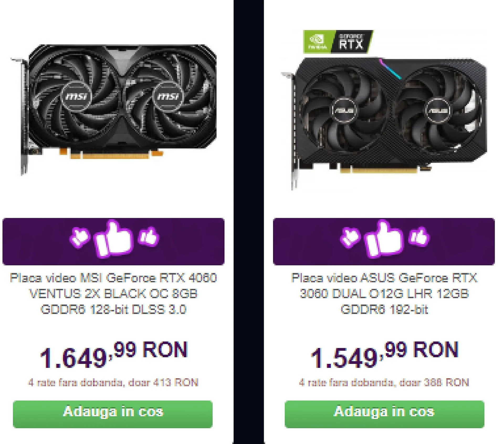504x444 pixels.
Task: Click the 388 RON installment text
Action: point(384,383)
